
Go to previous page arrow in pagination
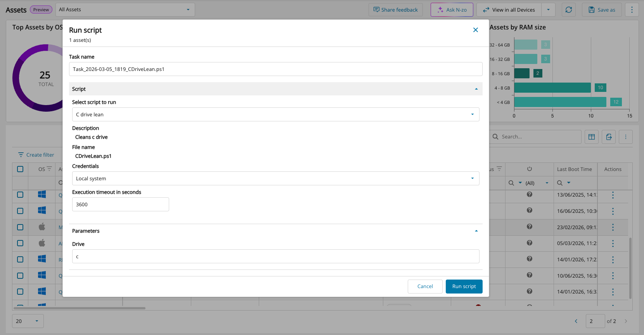point(576,321)
